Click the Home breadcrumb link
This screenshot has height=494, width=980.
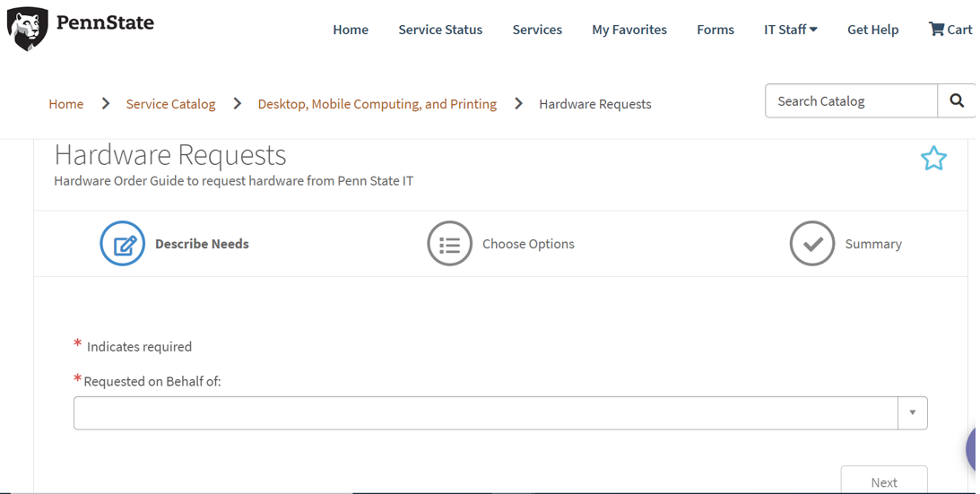(x=66, y=104)
